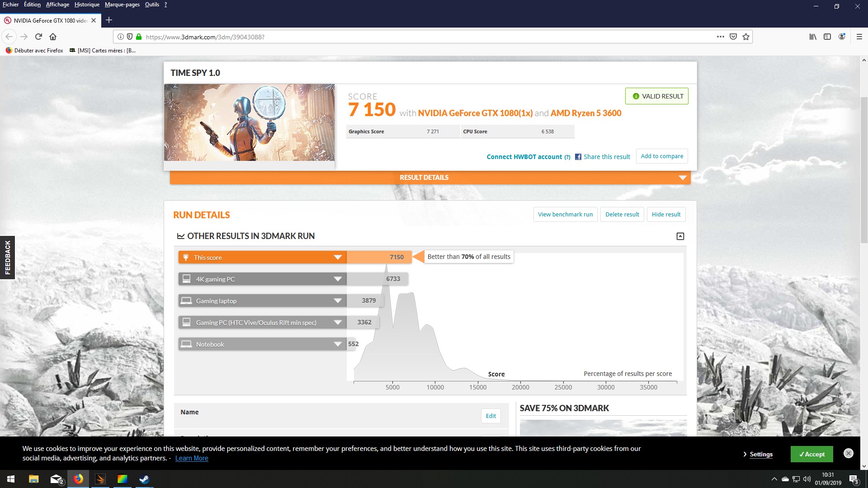
Task: Click the Facebook share icon
Action: (578, 157)
